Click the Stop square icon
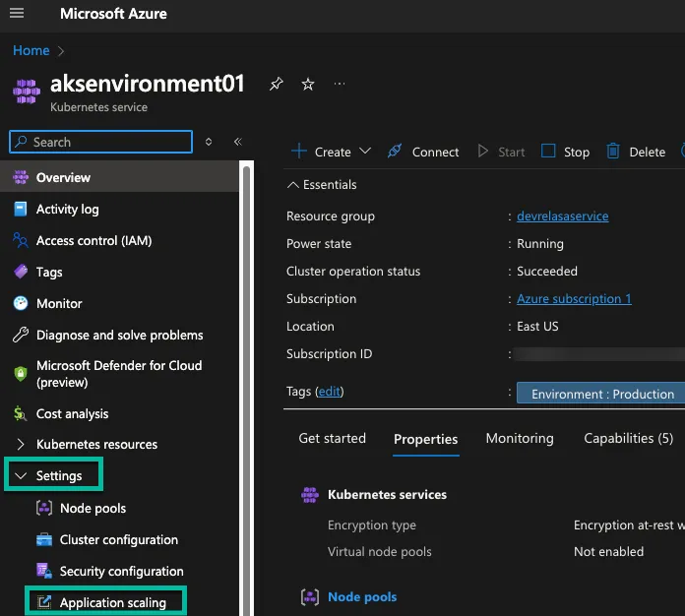The height and width of the screenshot is (616, 685). (548, 152)
